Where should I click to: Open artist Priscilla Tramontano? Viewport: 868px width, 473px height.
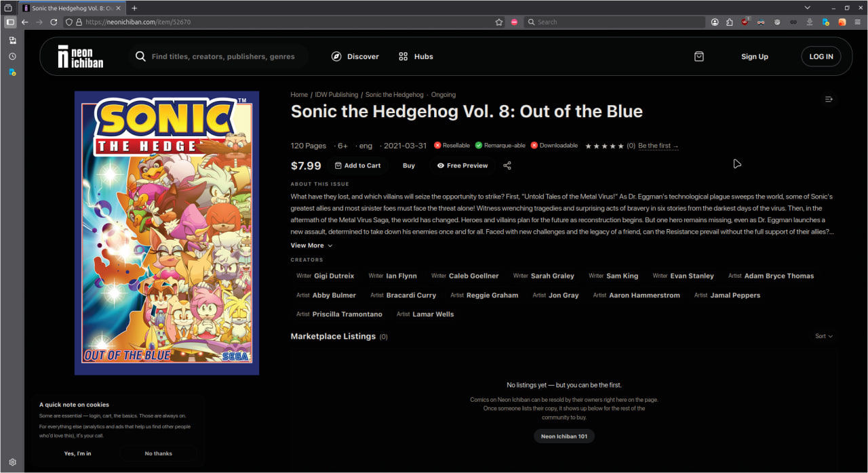tap(339, 314)
